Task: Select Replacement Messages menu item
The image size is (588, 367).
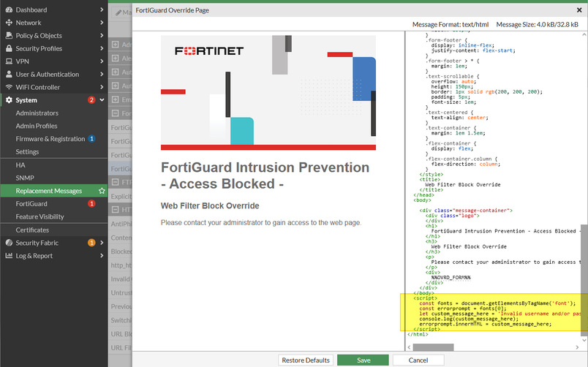Action: (x=53, y=190)
